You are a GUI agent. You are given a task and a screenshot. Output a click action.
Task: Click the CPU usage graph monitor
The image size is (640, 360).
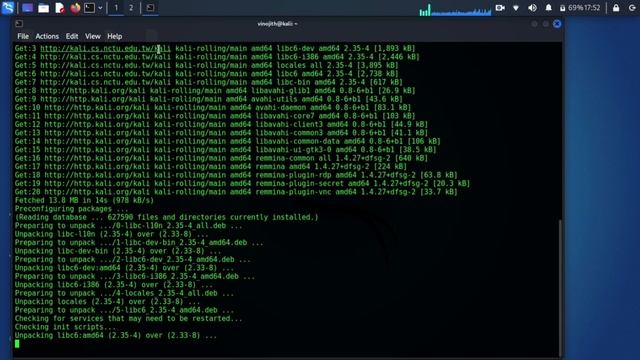(x=455, y=9)
